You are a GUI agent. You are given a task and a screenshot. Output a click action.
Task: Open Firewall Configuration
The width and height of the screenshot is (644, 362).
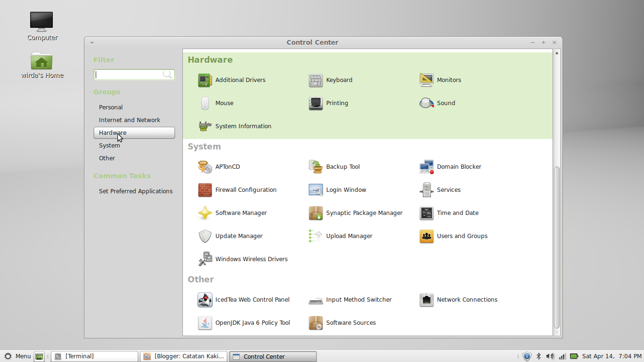(x=246, y=189)
